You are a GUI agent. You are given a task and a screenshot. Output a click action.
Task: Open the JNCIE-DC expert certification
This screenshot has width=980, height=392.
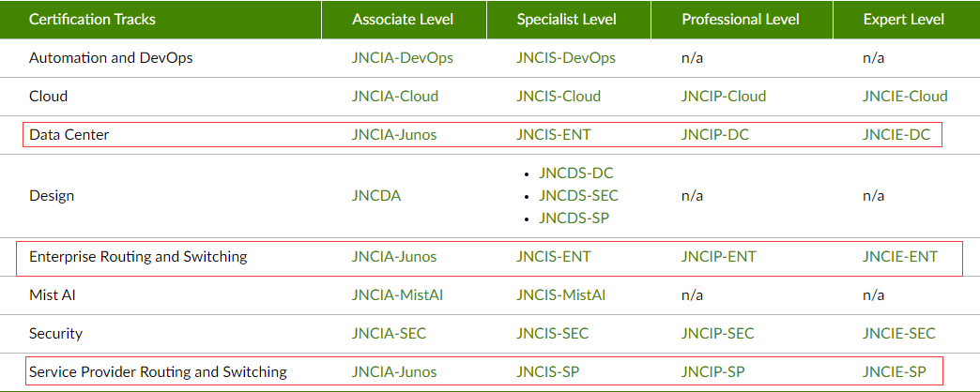(896, 134)
